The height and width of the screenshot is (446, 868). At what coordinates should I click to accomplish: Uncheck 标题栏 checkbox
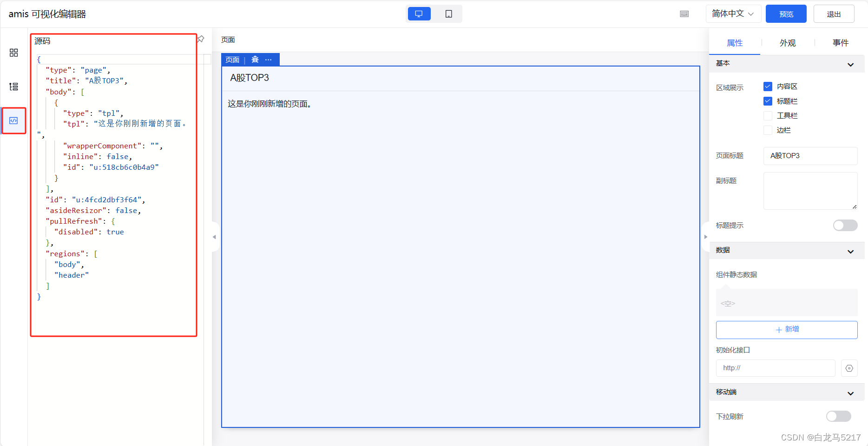pyautogui.click(x=768, y=101)
